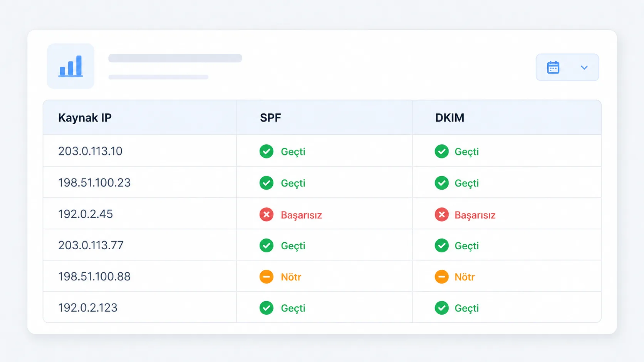Click SPF green check icon for 198.51.100.23
The image size is (644, 362).
(266, 183)
